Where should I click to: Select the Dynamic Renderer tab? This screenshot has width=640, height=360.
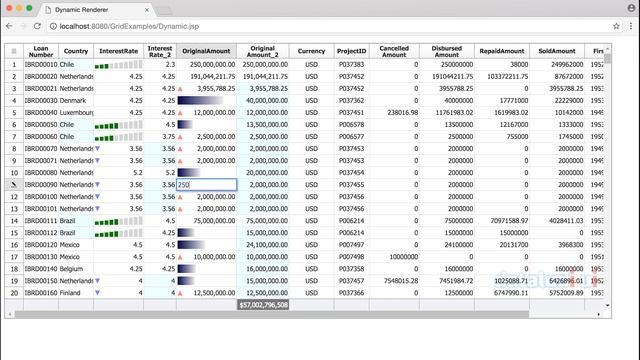click(96, 10)
